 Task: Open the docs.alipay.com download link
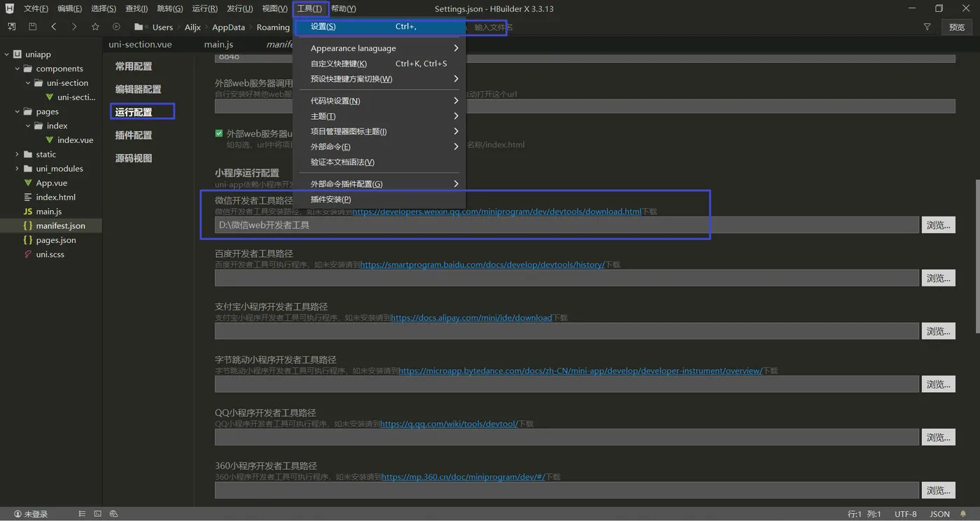pos(471,318)
